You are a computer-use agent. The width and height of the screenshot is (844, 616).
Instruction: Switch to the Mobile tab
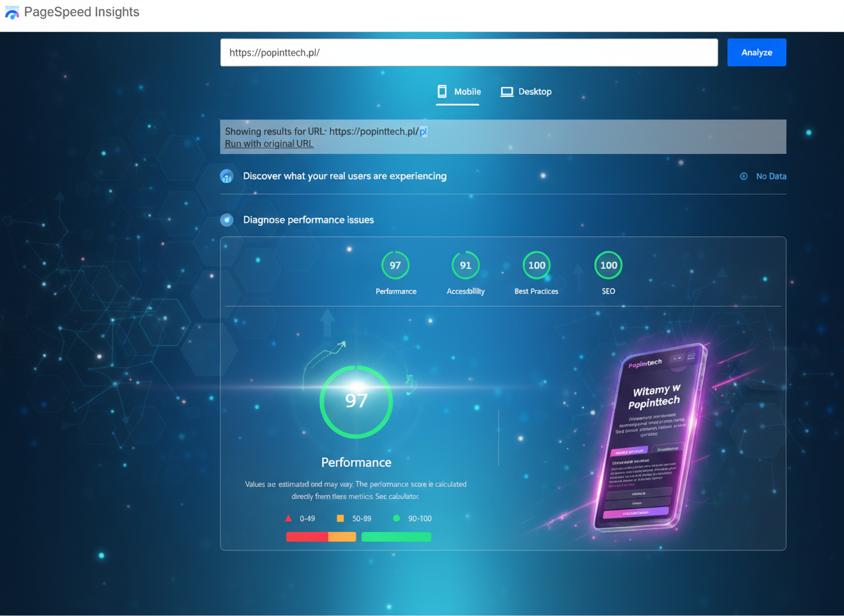[x=458, y=92]
